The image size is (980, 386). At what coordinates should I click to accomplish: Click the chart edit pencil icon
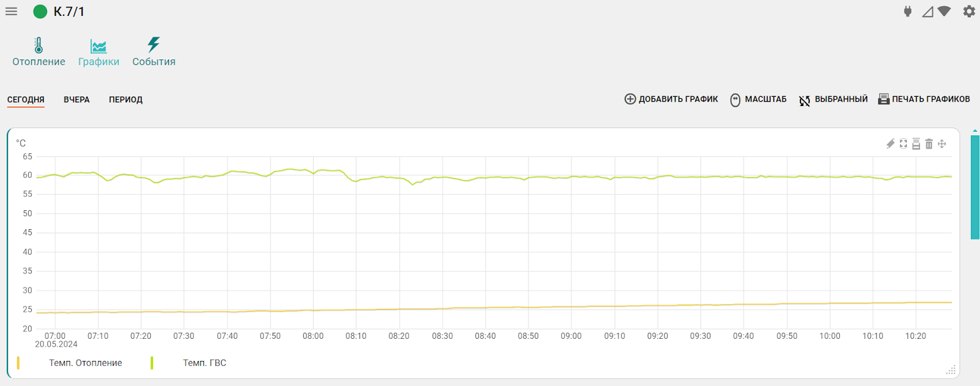[891, 144]
